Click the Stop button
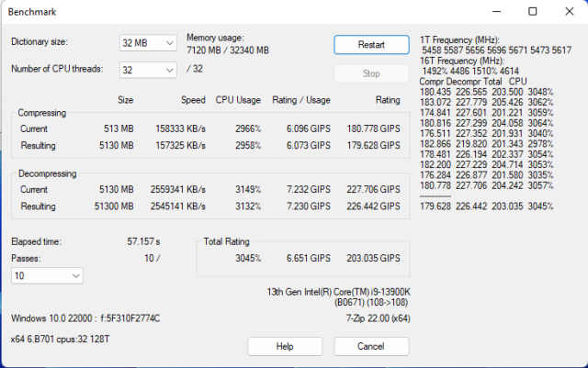The height and width of the screenshot is (368, 588). (x=371, y=73)
